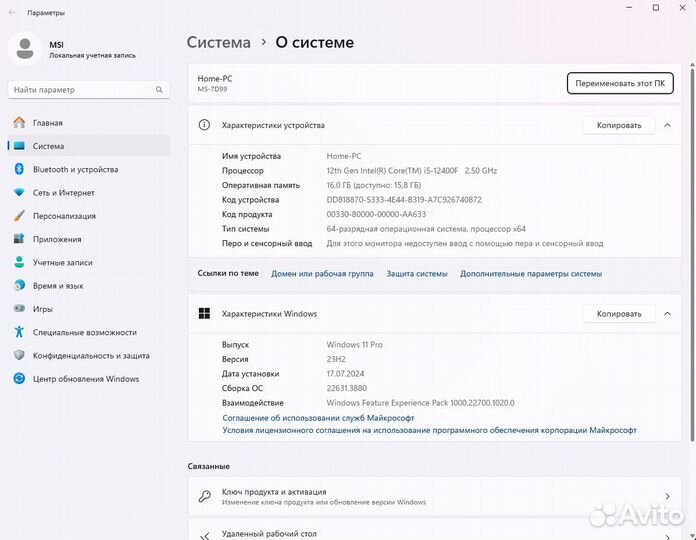Image resolution: width=696 pixels, height=540 pixels.
Task: Click product code 00330-80000-00000-AA633
Action: tap(376, 214)
